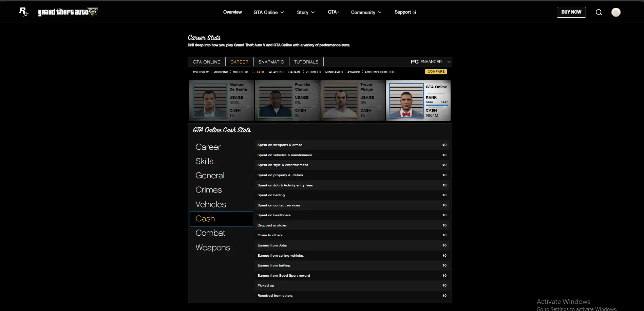
Task: Expand the GTA Online nav dropdown
Action: (x=269, y=12)
